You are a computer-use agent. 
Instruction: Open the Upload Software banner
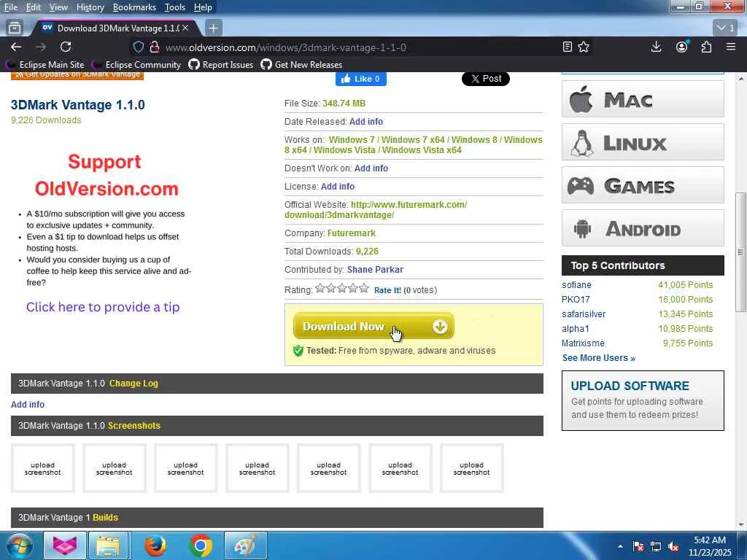pyautogui.click(x=643, y=400)
